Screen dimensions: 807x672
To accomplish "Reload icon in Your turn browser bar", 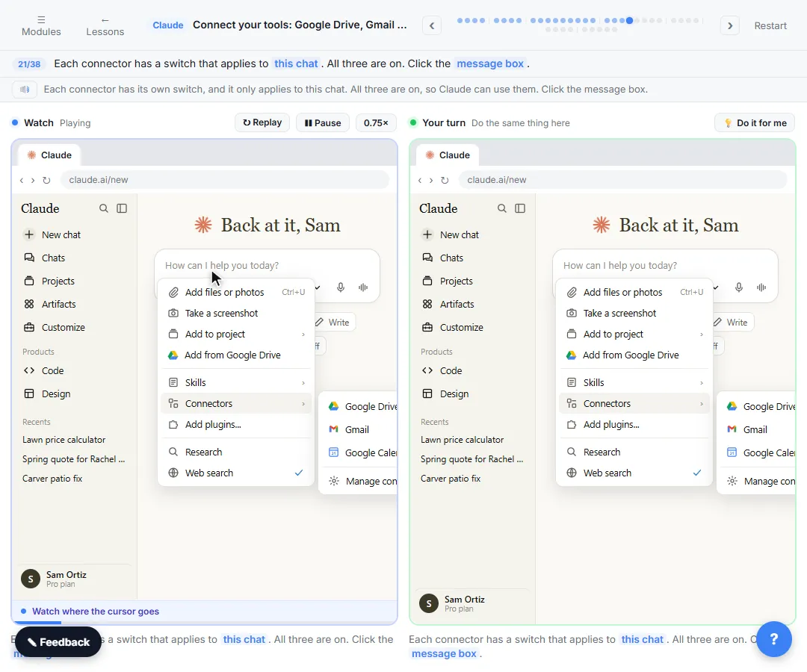I will pyautogui.click(x=445, y=180).
